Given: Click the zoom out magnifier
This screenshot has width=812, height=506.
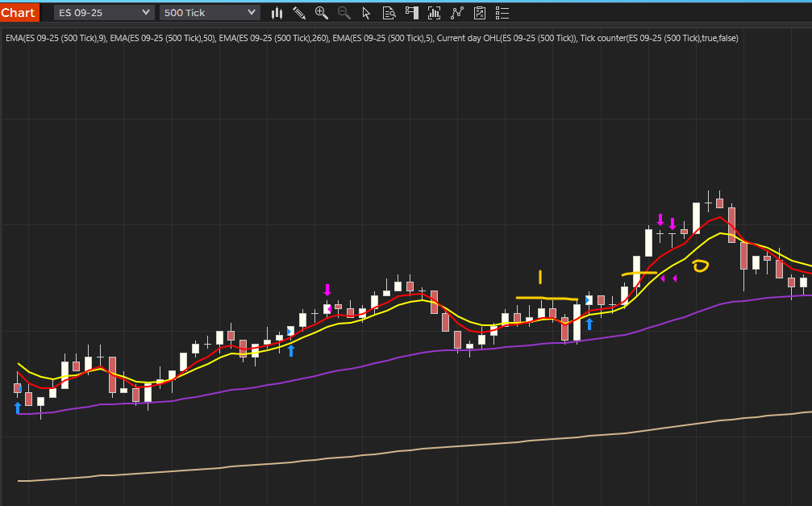Looking at the screenshot, I should tap(344, 13).
